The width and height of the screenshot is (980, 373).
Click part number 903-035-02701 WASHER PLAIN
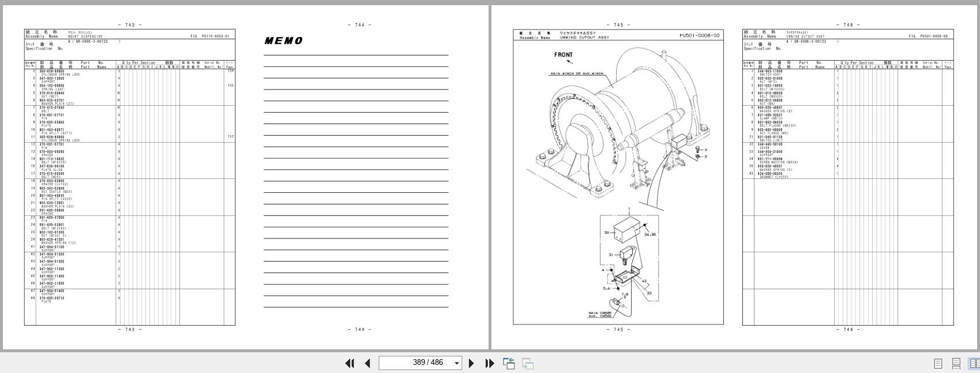point(52,100)
